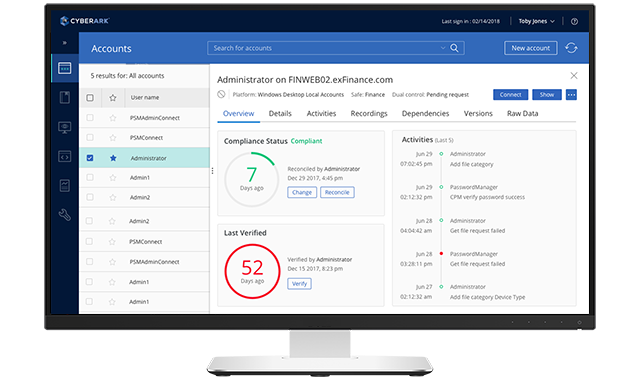
Task: Open the code brackets icon in the sidebar
Action: 64,156
